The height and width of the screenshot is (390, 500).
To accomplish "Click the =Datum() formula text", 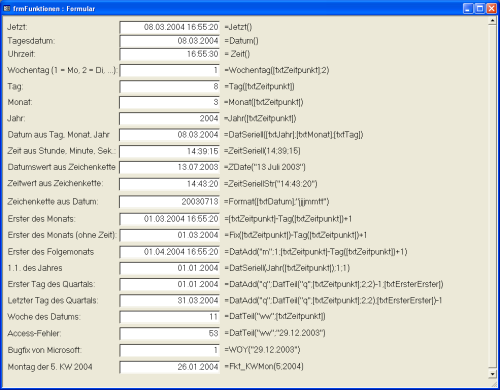I will click(x=241, y=41).
